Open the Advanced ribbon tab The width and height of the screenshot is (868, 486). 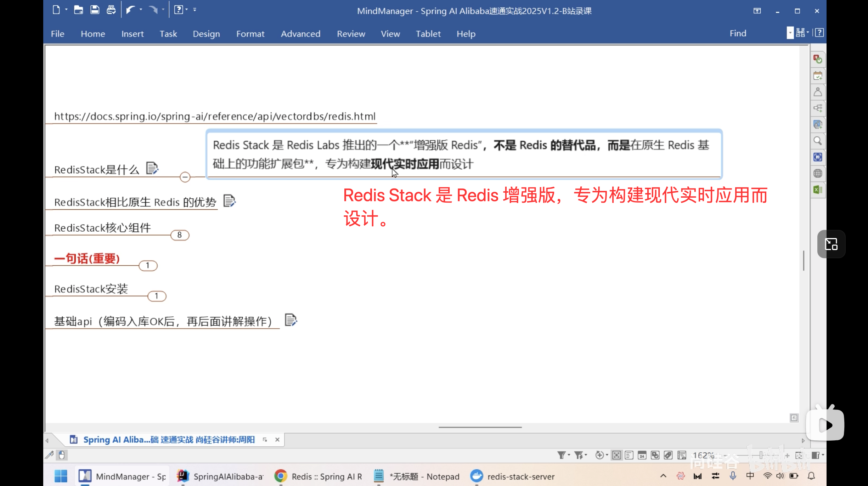(x=300, y=34)
